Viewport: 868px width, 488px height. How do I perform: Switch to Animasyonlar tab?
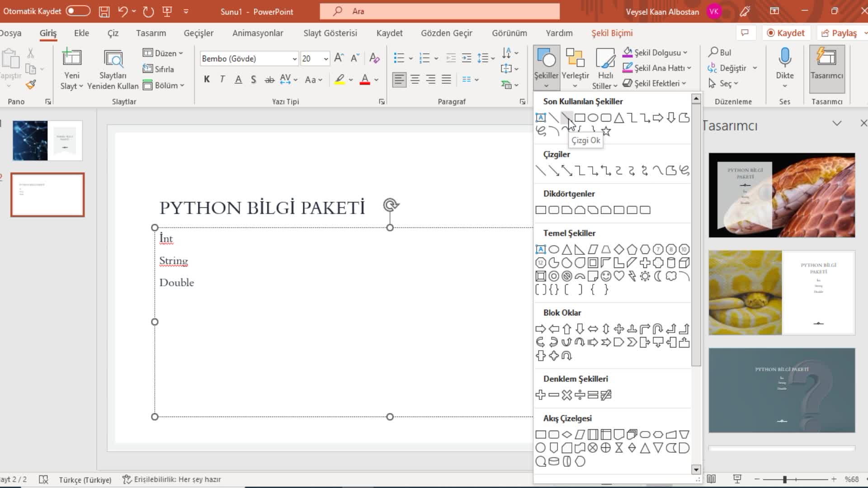258,33
